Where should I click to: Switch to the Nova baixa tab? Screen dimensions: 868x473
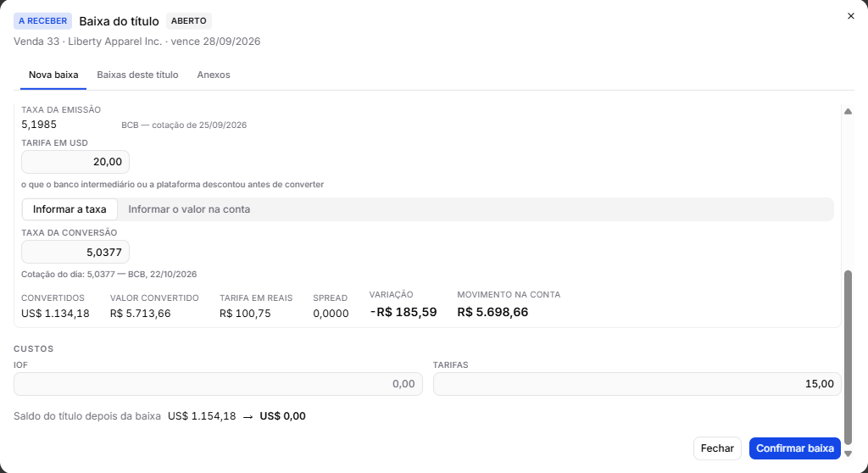[x=53, y=75]
